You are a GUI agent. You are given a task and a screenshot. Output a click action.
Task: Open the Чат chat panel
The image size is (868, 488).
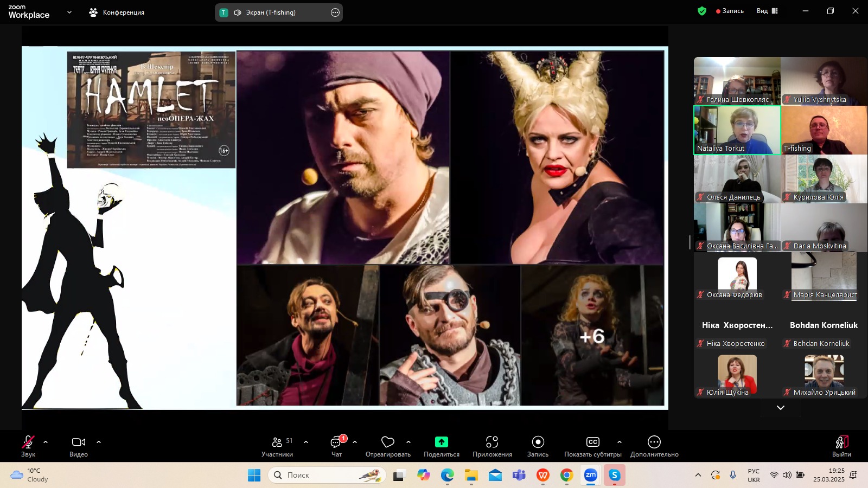pyautogui.click(x=336, y=442)
